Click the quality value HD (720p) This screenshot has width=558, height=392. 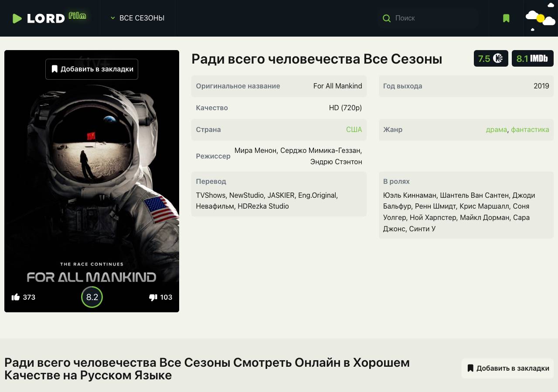click(x=346, y=108)
